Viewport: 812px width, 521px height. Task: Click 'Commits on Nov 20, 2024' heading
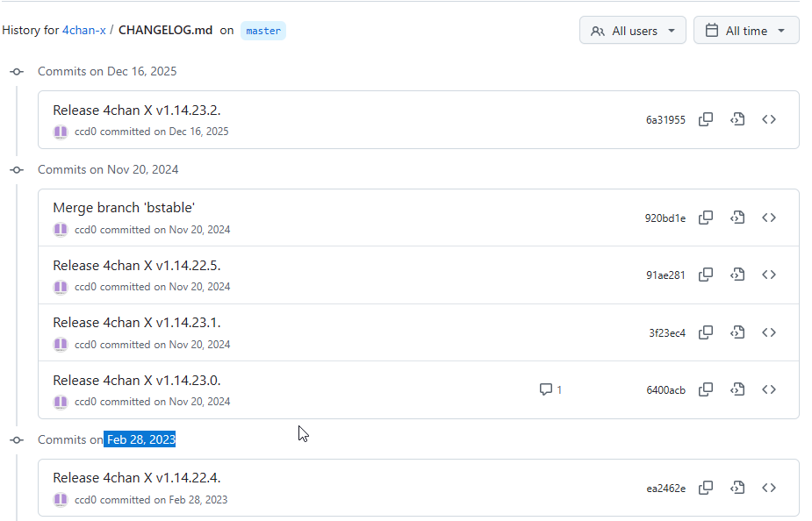[108, 169]
